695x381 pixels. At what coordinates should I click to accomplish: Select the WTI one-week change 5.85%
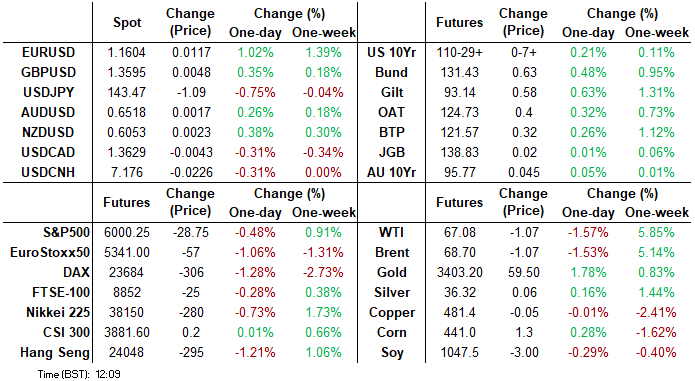(x=656, y=232)
